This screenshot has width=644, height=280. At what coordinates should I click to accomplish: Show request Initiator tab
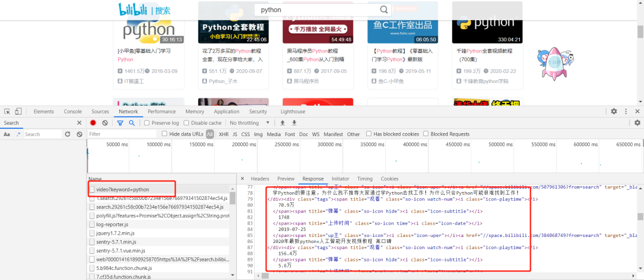(x=340, y=179)
